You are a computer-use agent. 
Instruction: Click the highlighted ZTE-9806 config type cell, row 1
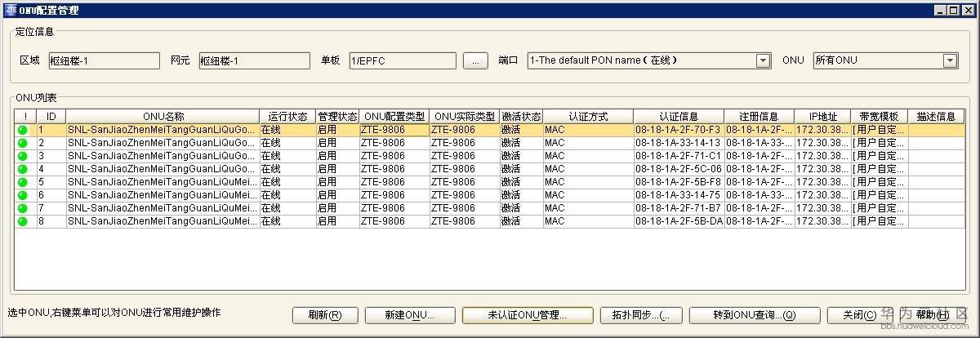coord(394,130)
